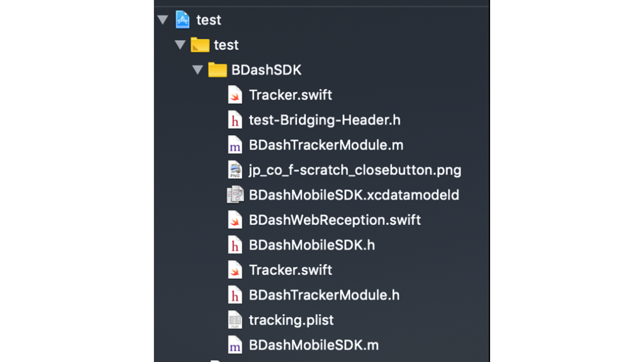Select BDashWebReception.swift in the navigator
The image size is (644, 362).
point(335,220)
